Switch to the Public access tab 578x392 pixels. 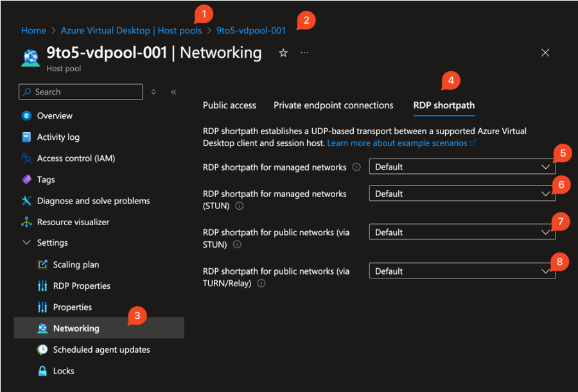[229, 105]
